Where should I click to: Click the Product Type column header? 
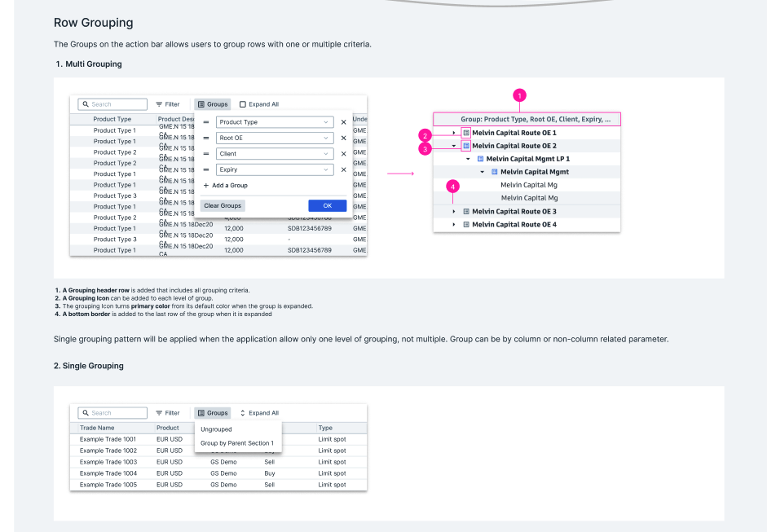point(112,119)
